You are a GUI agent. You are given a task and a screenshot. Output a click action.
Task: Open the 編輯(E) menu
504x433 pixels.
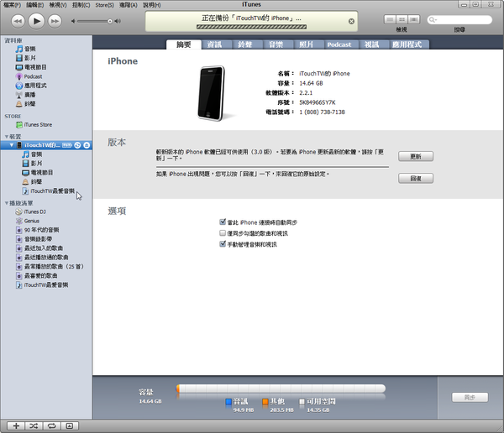pyautogui.click(x=35, y=5)
